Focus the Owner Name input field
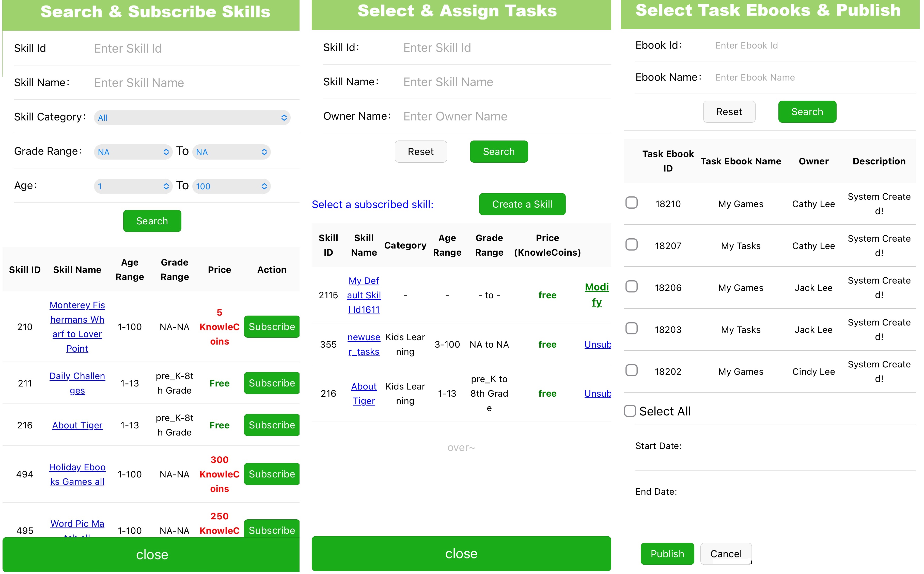This screenshot has width=924, height=574. pyautogui.click(x=505, y=117)
